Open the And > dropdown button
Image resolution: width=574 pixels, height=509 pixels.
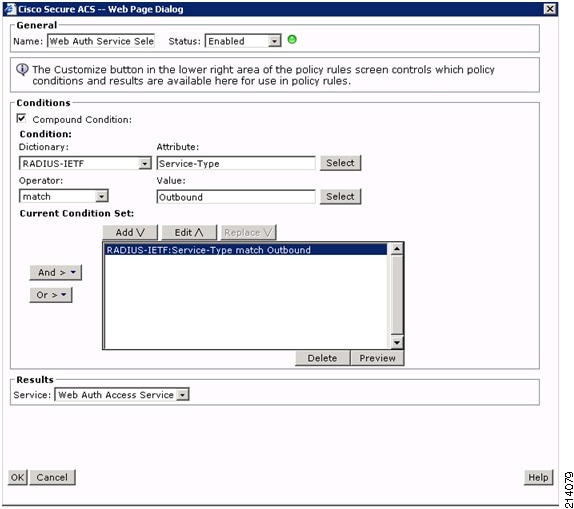(56, 273)
